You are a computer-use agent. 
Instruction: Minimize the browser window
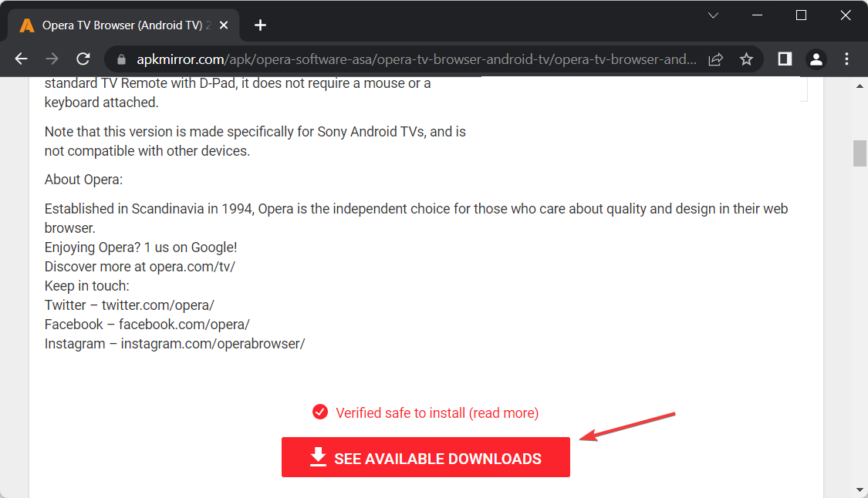(758, 15)
